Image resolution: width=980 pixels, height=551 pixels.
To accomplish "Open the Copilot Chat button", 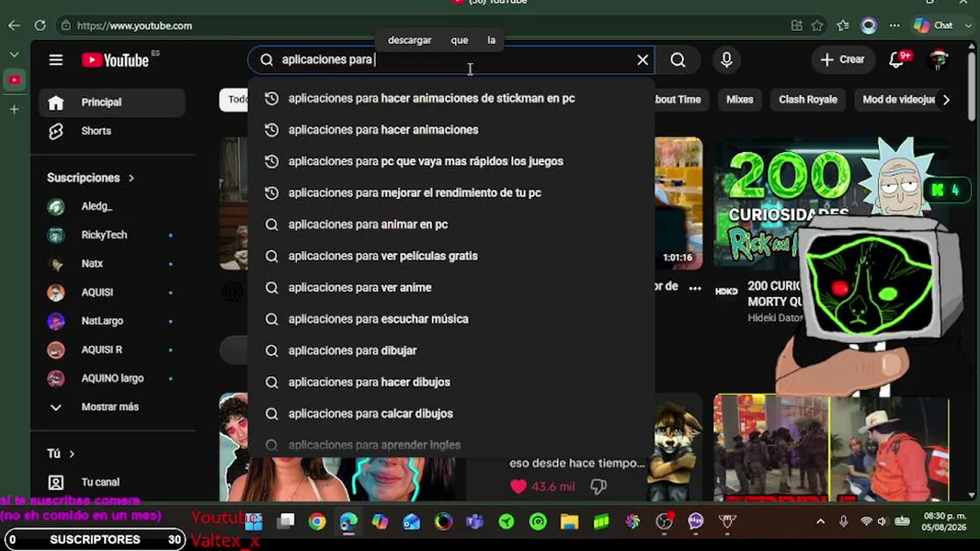I will 933,25.
